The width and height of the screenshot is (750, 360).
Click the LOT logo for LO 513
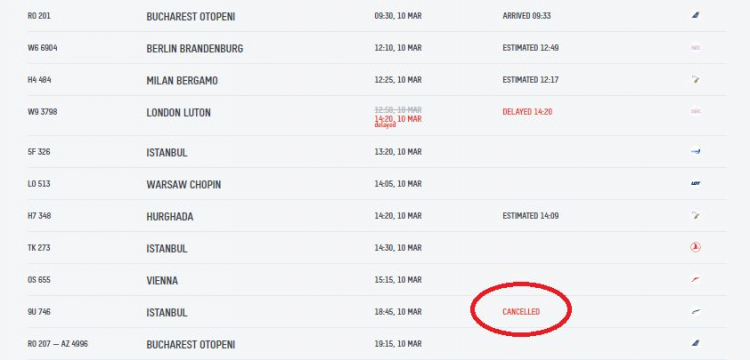click(695, 183)
